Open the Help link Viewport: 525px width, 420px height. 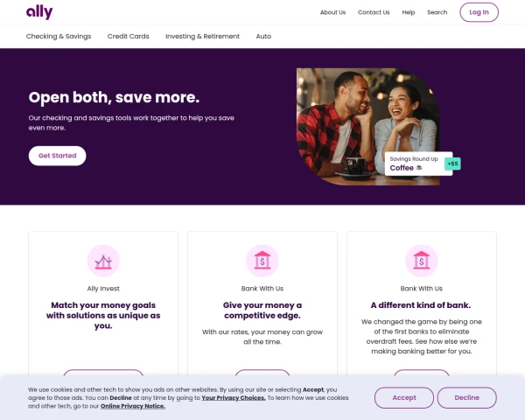click(408, 12)
